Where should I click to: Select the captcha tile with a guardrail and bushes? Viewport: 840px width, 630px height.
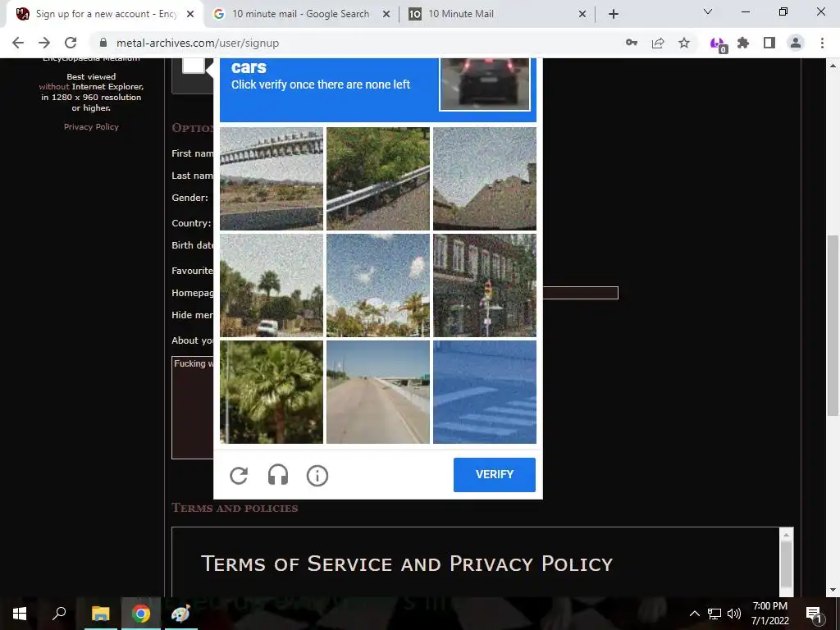(x=378, y=178)
